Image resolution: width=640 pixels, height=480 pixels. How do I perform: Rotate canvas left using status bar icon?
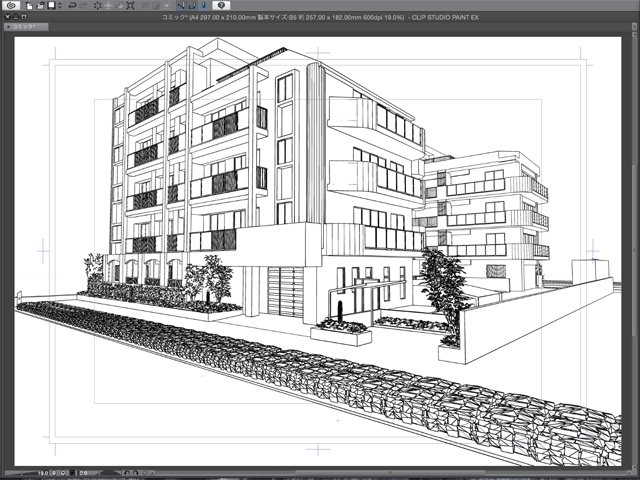point(127,473)
